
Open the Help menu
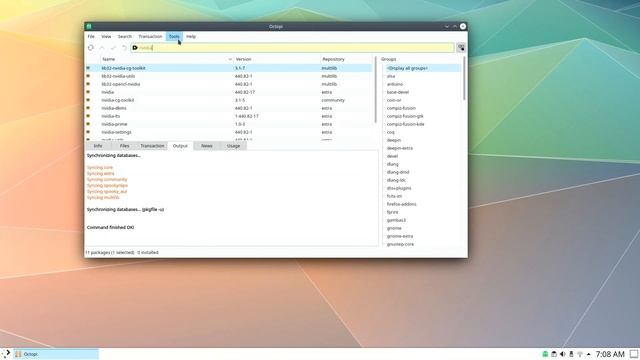(x=191, y=36)
